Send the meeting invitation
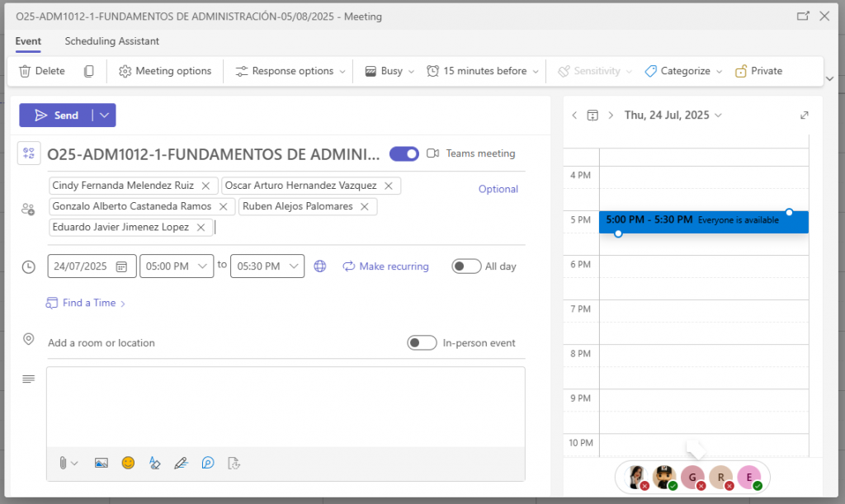Image resolution: width=845 pixels, height=504 pixels. [x=56, y=115]
